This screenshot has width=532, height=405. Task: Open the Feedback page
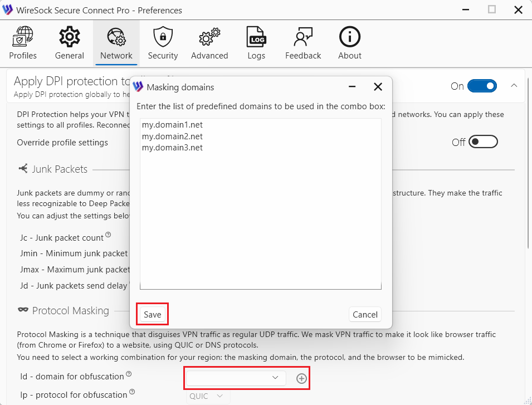[x=303, y=43]
